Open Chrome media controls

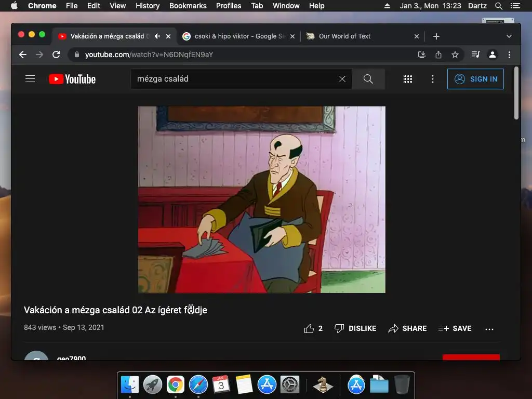pyautogui.click(x=476, y=55)
